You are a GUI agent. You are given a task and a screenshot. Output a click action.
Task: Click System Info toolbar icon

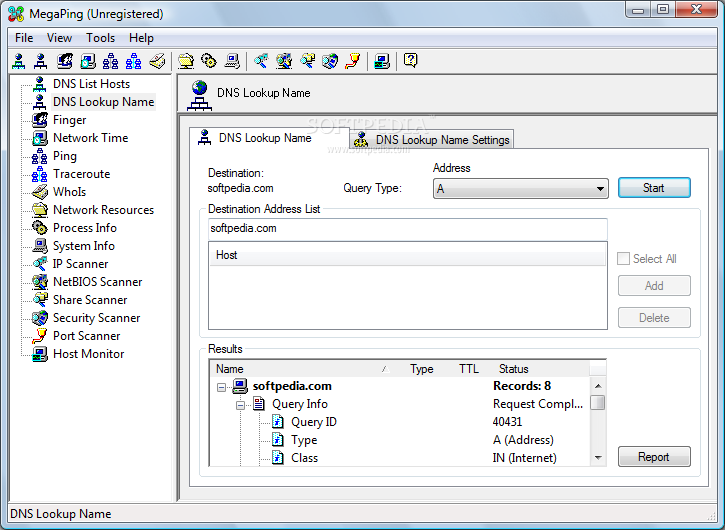(232, 61)
